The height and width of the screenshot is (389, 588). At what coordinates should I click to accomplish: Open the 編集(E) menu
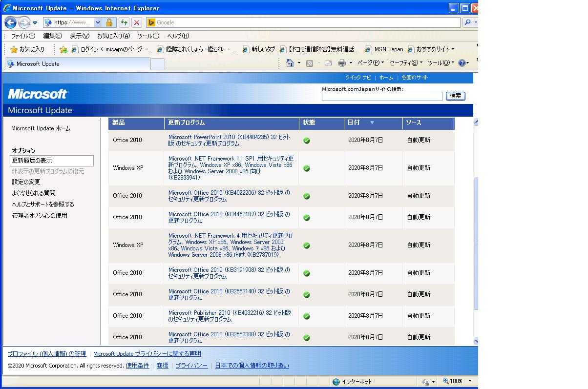point(53,36)
